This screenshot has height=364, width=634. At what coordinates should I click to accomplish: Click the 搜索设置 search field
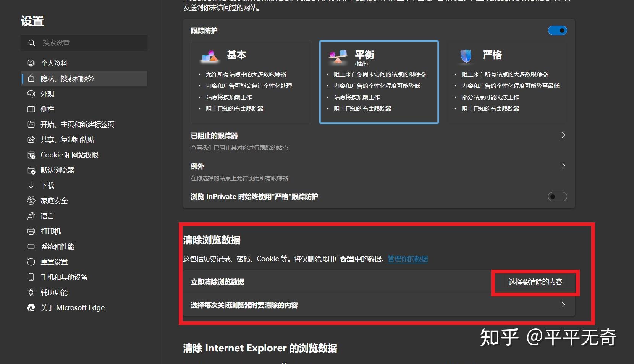coord(84,43)
